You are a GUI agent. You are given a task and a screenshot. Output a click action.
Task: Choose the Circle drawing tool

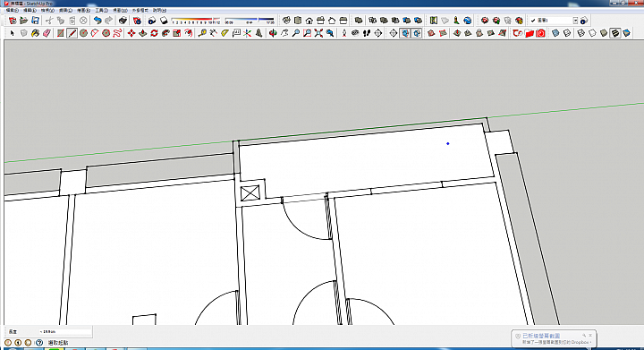click(83, 33)
